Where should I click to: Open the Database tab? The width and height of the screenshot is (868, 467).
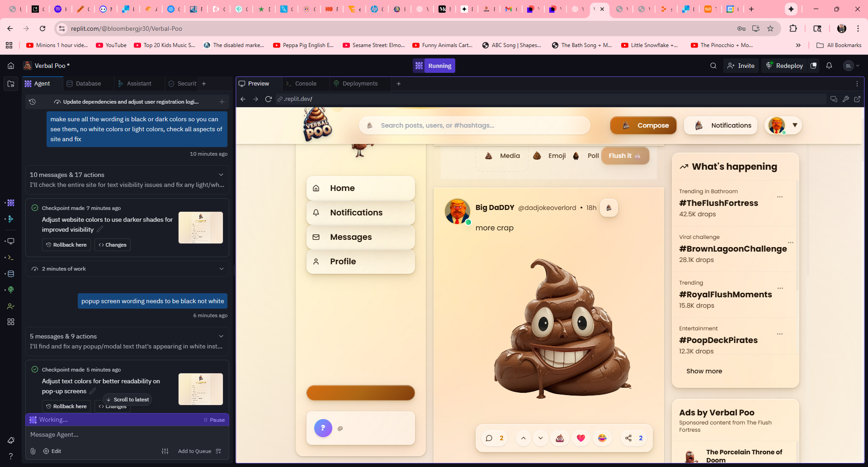(88, 84)
